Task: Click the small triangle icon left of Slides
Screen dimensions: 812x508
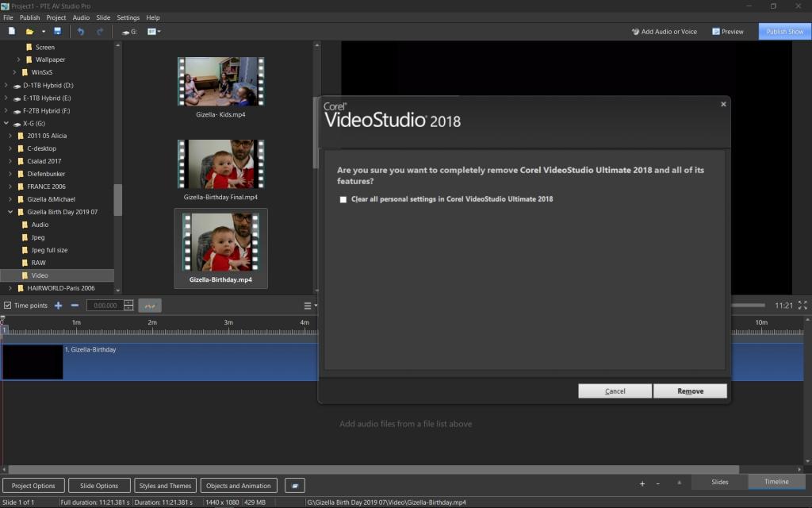Action: click(x=679, y=483)
